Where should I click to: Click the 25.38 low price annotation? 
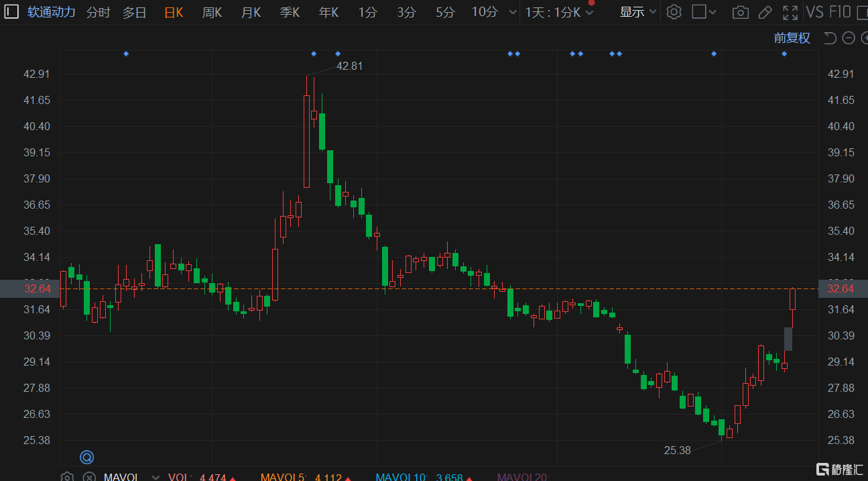(677, 450)
